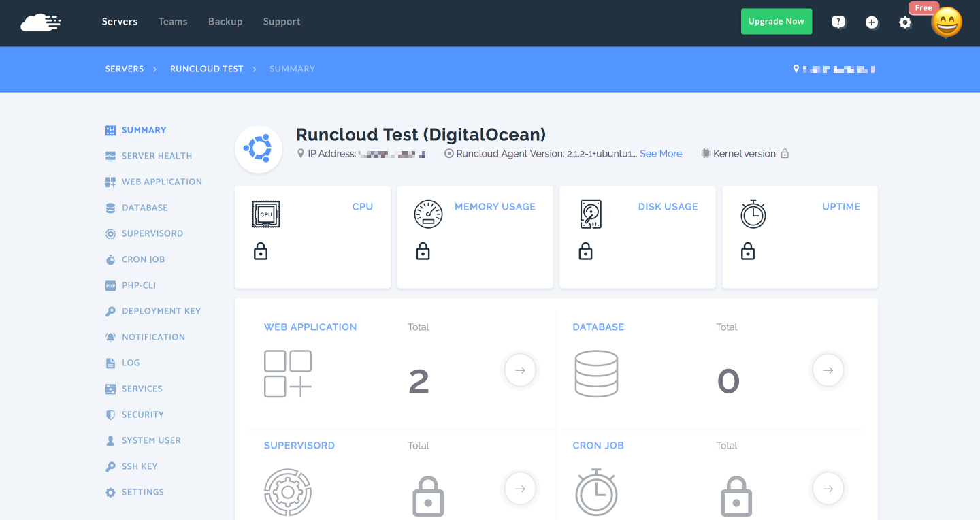Click the RunCloud cloud logo
The height and width of the screenshot is (520, 980).
click(41, 22)
